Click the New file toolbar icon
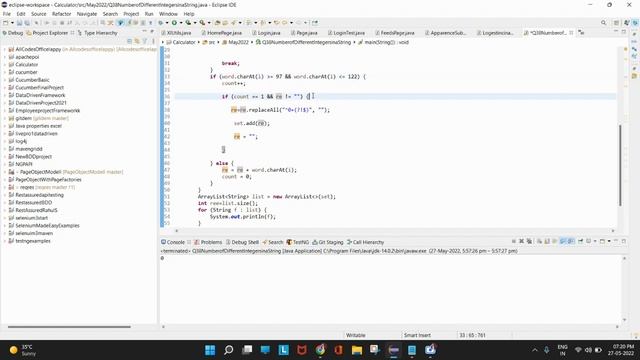The height and width of the screenshot is (360, 640). 6,23
